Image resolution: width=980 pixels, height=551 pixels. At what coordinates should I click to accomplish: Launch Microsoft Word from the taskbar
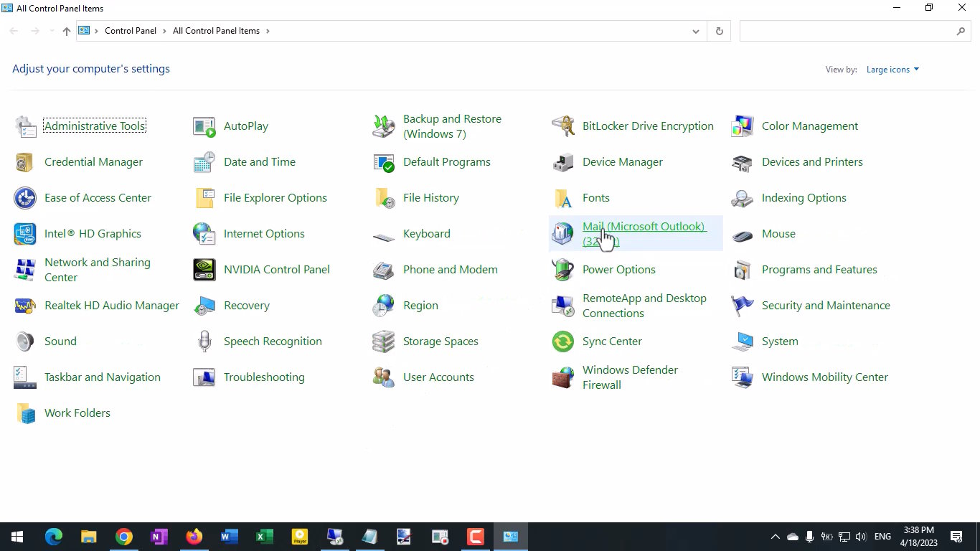[x=229, y=537]
